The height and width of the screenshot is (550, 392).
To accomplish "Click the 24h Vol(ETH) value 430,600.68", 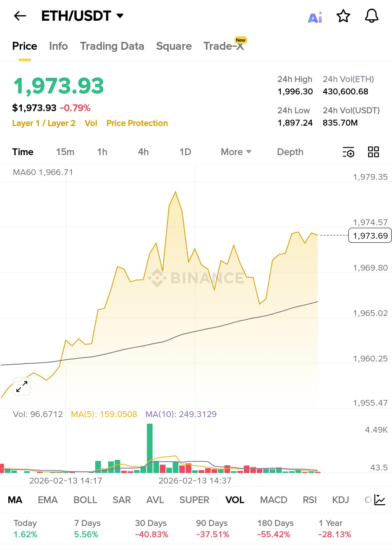I will click(x=346, y=92).
